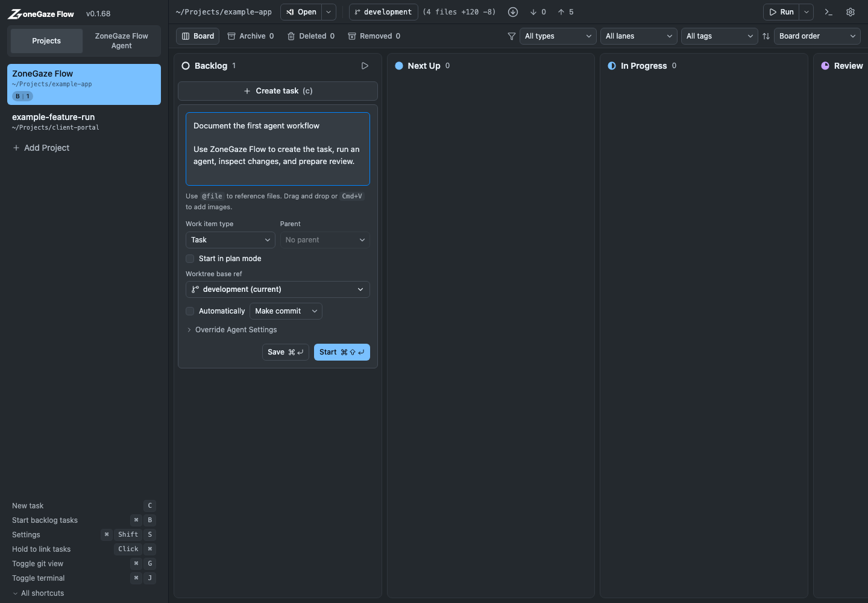Open settings gear icon
The height and width of the screenshot is (603, 868).
point(851,12)
